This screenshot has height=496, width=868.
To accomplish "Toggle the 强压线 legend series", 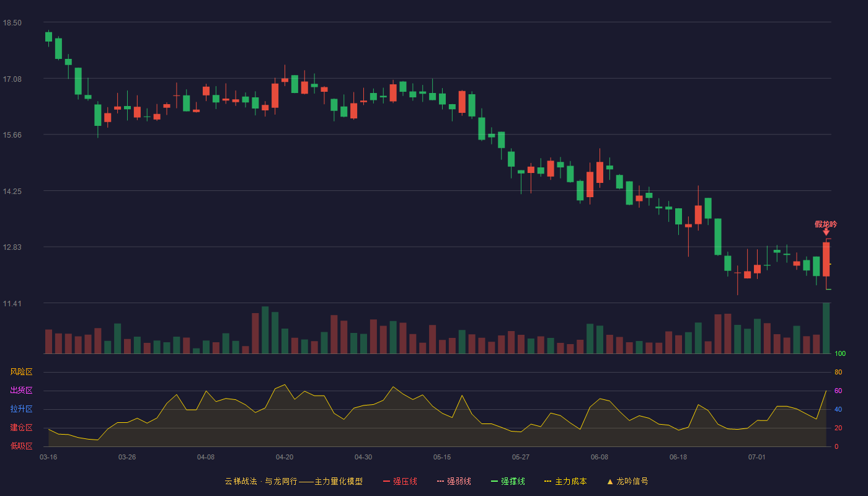I will tap(400, 481).
